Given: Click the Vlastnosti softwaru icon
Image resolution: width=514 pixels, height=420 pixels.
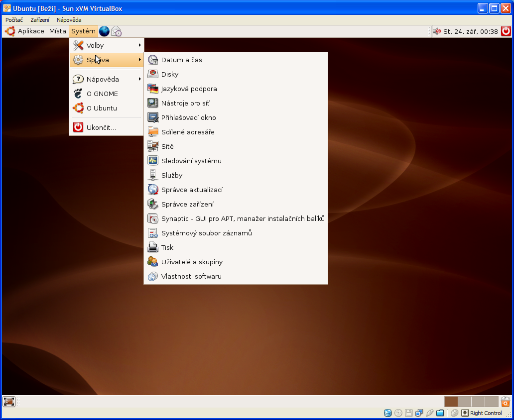Looking at the screenshot, I should tap(153, 276).
